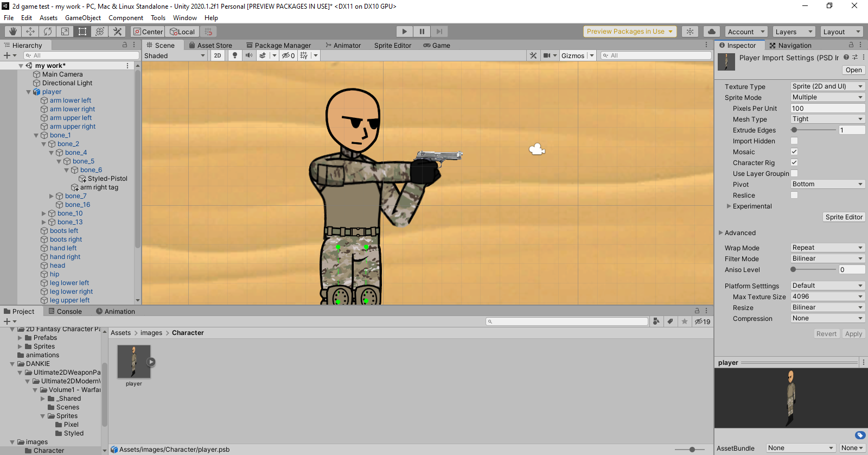Uncheck the Character Rig checkbox
The width and height of the screenshot is (868, 455).
(794, 163)
